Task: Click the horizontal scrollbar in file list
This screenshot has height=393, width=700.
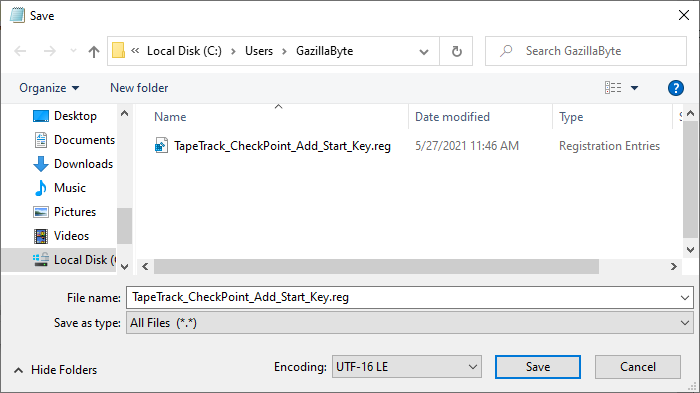Action: [x=376, y=267]
